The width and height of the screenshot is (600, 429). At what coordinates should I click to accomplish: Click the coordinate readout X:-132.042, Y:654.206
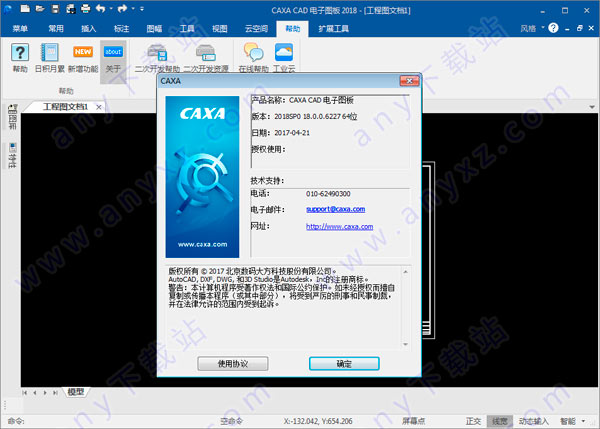(318, 421)
